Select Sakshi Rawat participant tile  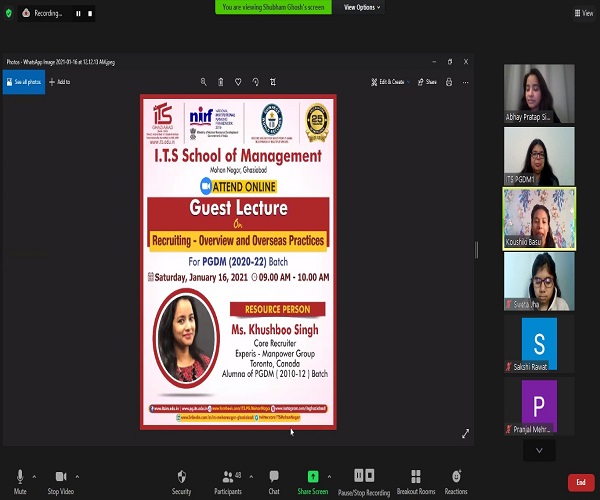(x=539, y=344)
